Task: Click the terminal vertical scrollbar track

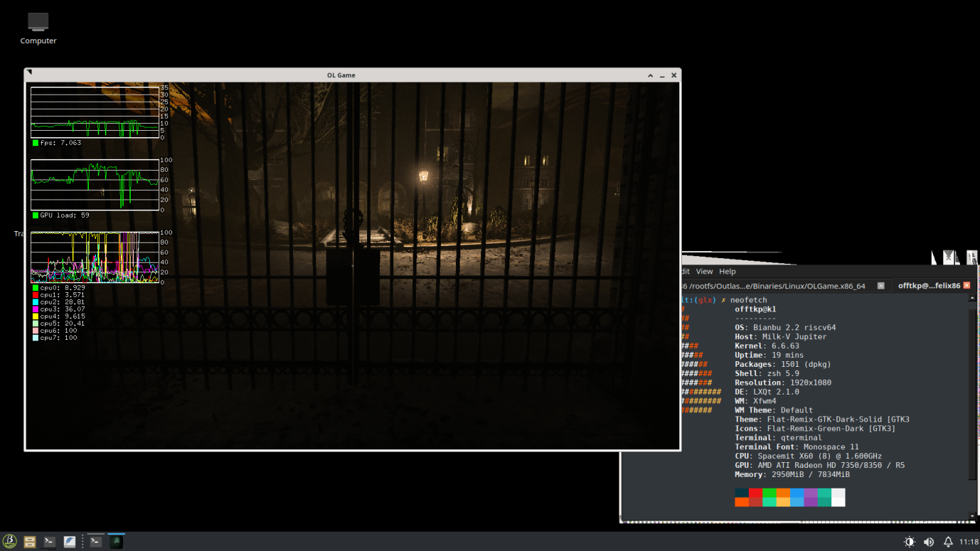Action: 973,407
